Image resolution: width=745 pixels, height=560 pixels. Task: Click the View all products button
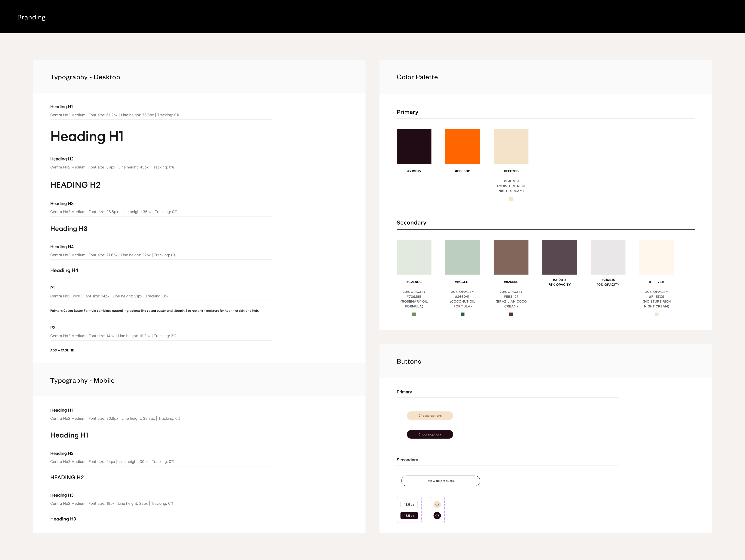tap(441, 481)
